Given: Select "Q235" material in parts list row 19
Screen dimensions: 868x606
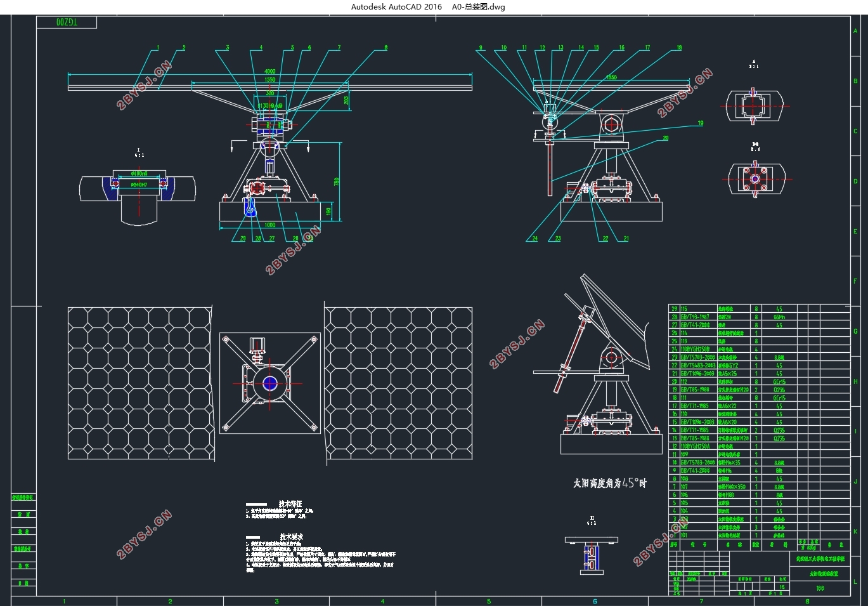Looking at the screenshot, I should [x=779, y=390].
